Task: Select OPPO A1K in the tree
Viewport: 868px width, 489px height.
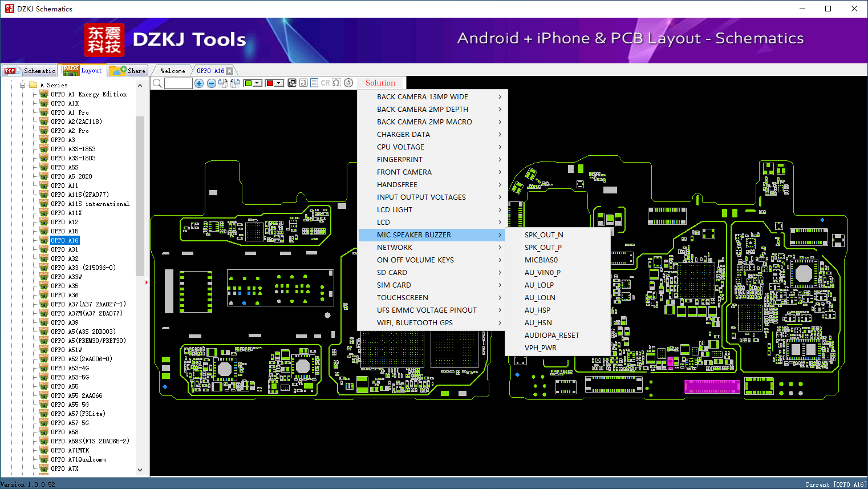Action: tap(64, 103)
